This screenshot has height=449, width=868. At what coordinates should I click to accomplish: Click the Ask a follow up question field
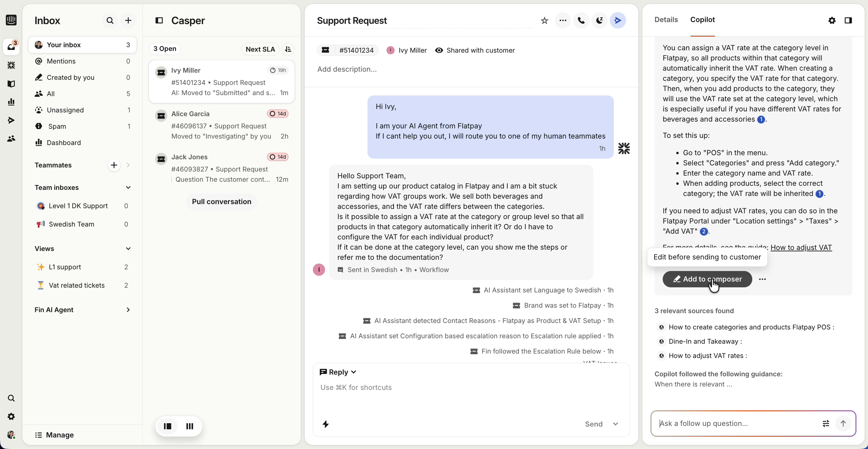pyautogui.click(x=730, y=424)
